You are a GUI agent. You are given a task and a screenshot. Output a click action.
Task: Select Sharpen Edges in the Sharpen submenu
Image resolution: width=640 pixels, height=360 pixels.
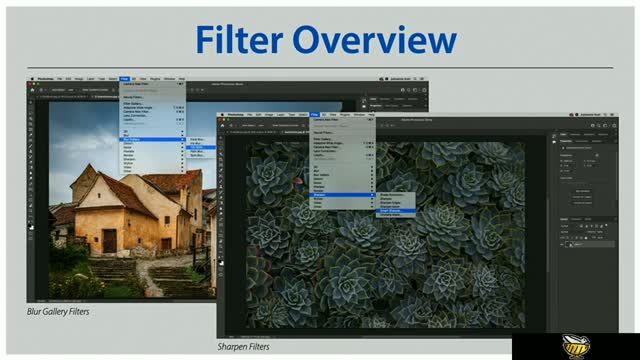point(396,203)
